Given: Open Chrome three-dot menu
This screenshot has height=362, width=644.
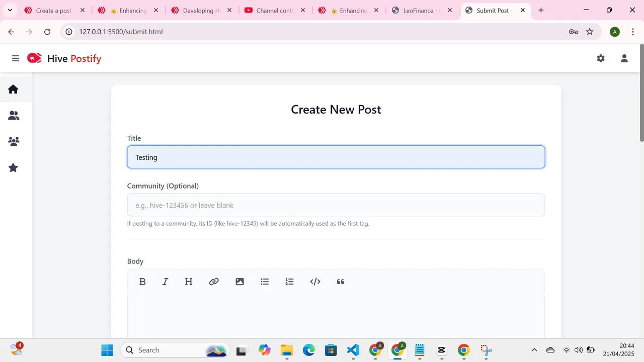Looking at the screenshot, I should pyautogui.click(x=632, y=32).
